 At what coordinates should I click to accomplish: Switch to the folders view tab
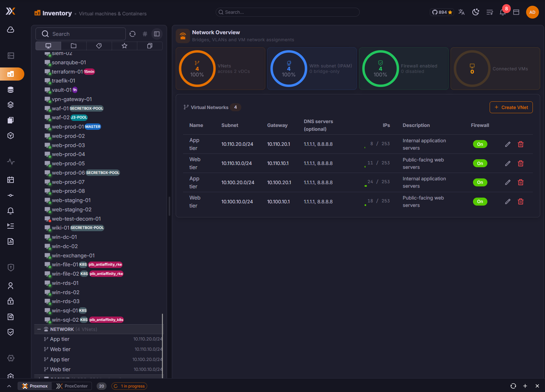coord(74,46)
